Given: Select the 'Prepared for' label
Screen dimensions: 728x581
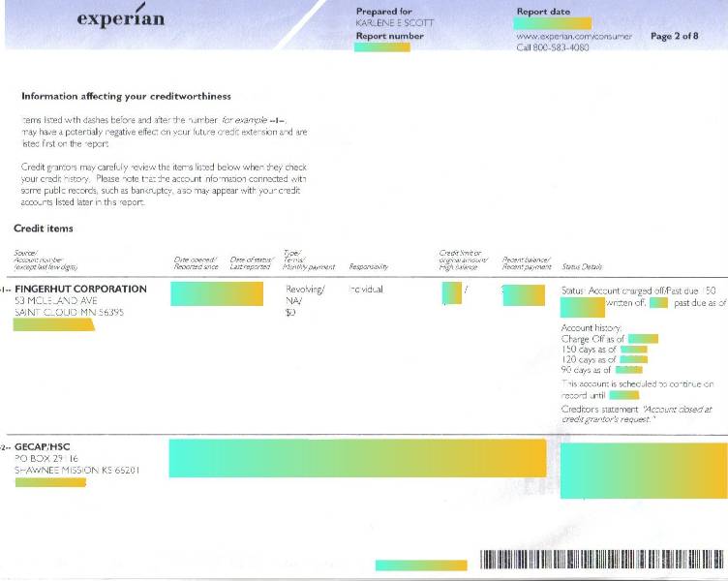Looking at the screenshot, I should [384, 12].
